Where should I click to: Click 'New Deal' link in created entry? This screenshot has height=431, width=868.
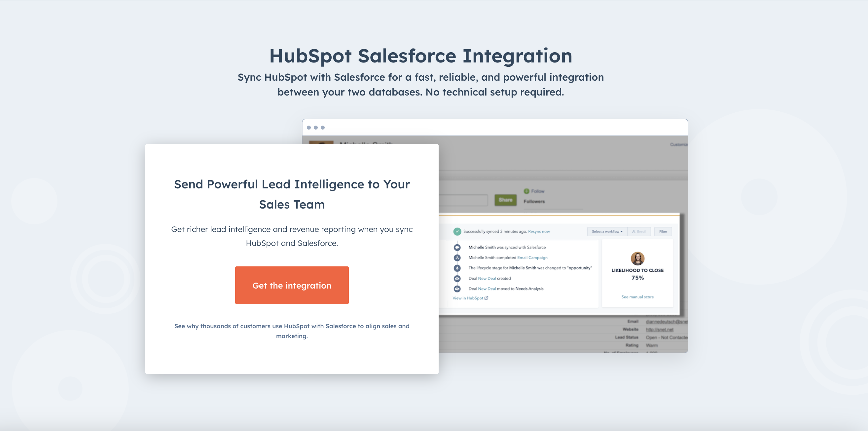pyautogui.click(x=487, y=279)
